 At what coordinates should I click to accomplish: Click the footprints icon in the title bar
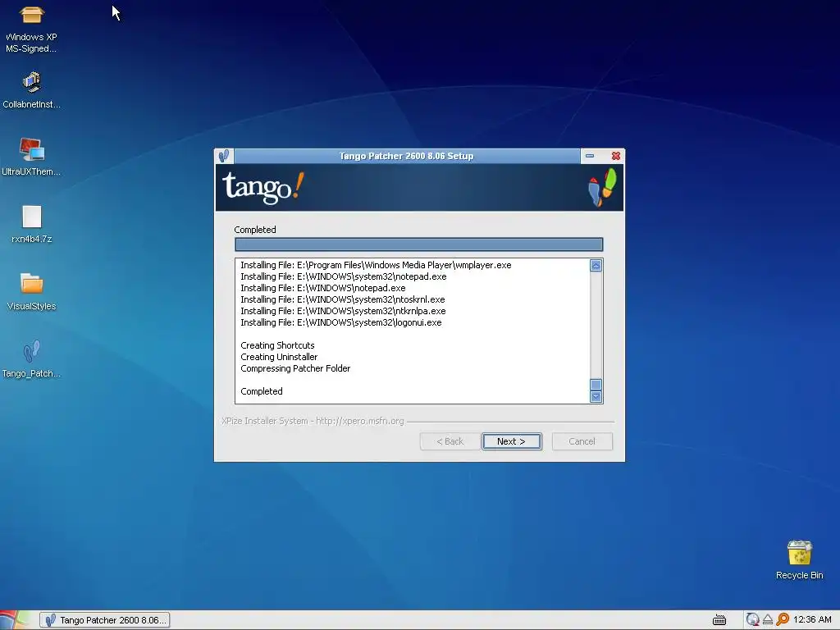(224, 156)
